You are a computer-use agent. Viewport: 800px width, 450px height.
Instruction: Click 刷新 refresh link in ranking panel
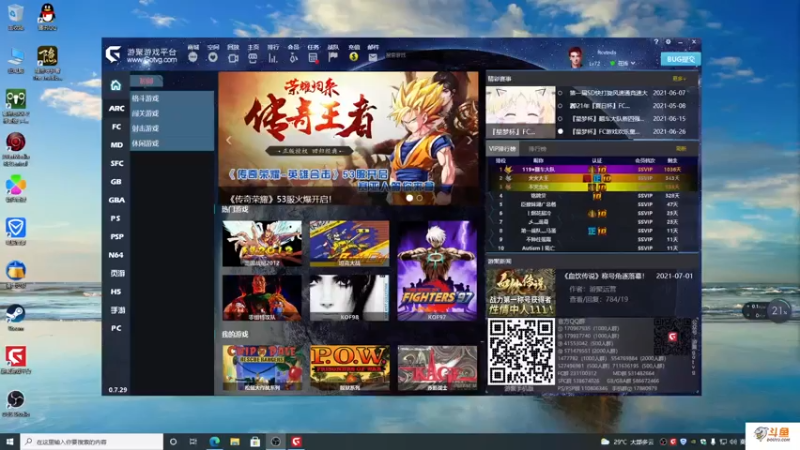(681, 148)
